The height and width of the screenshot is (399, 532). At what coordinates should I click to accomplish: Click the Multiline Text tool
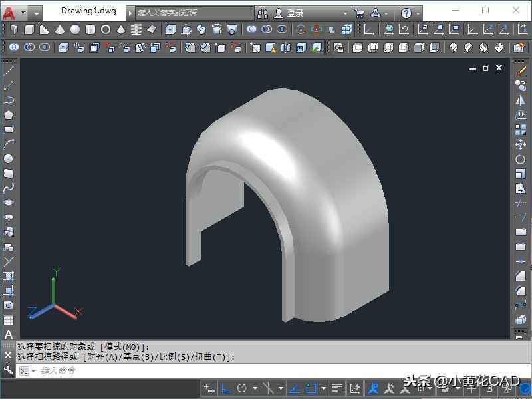[x=9, y=334]
